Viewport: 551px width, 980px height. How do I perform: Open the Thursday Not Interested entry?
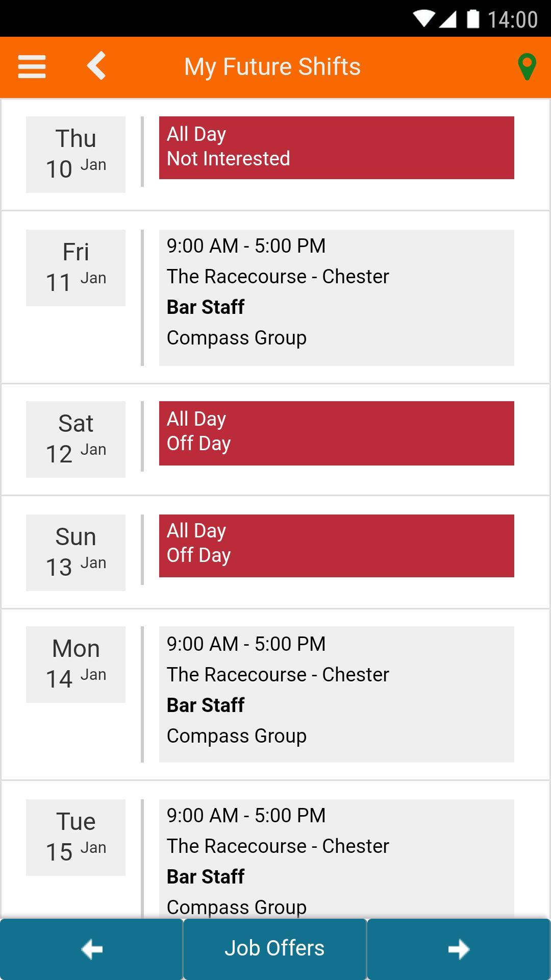pyautogui.click(x=336, y=148)
